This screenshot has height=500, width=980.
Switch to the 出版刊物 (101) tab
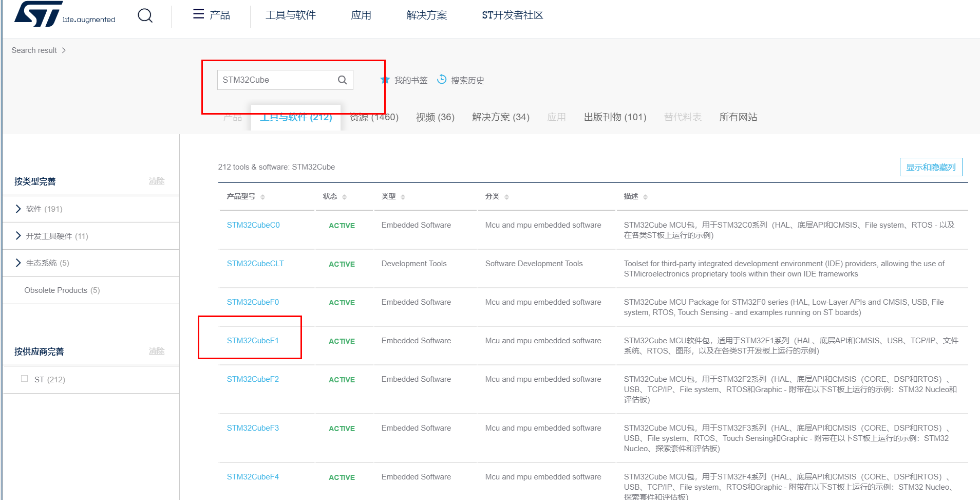615,117
